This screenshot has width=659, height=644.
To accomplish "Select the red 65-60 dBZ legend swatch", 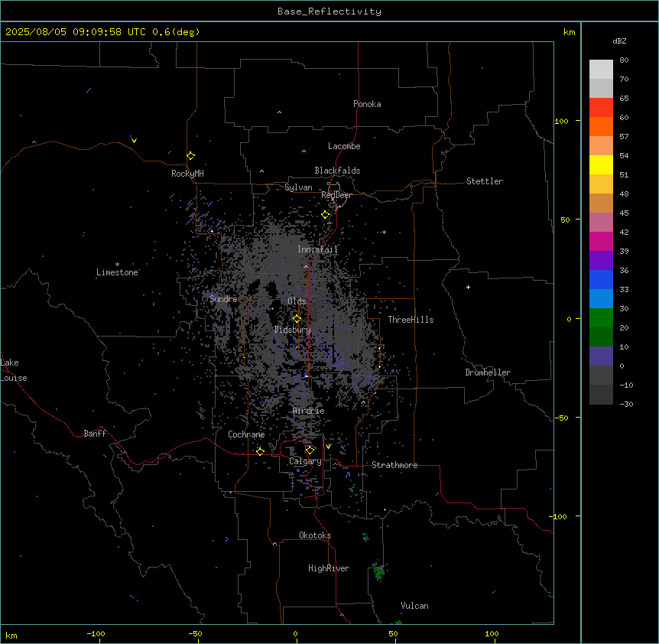I will pos(601,108).
